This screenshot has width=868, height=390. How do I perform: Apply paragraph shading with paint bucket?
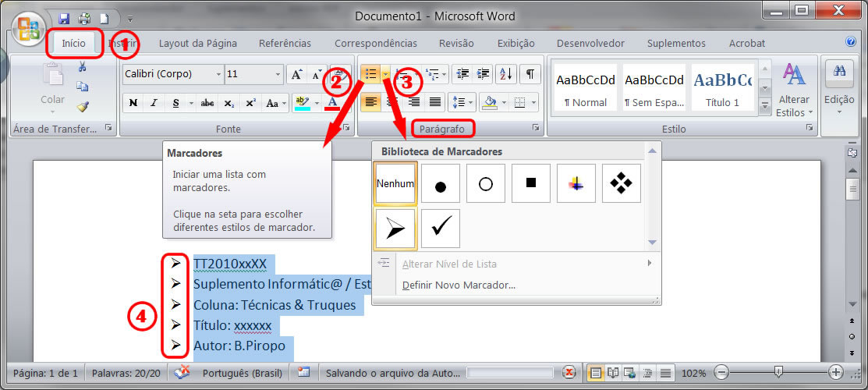point(490,102)
